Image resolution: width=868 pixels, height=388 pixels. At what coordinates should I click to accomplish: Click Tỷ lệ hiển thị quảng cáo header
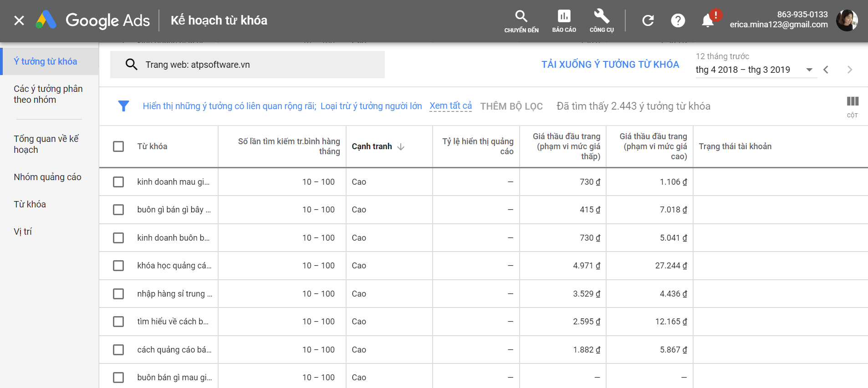coord(478,146)
